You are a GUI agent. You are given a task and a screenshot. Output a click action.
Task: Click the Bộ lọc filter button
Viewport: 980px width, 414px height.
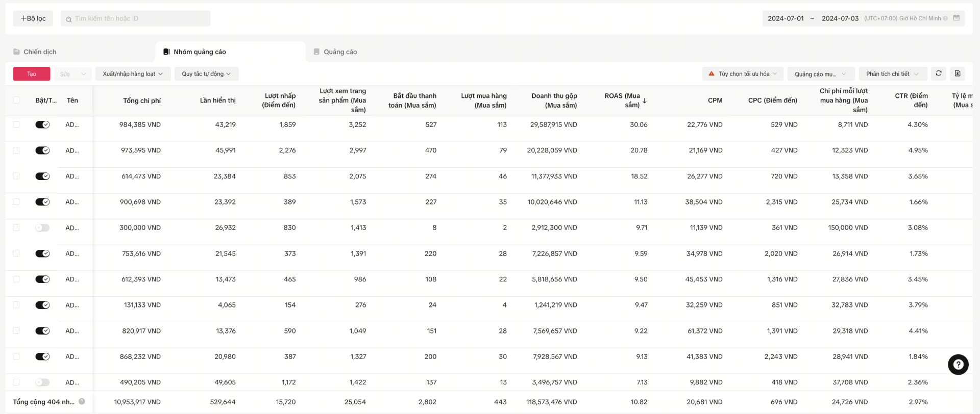click(x=33, y=18)
